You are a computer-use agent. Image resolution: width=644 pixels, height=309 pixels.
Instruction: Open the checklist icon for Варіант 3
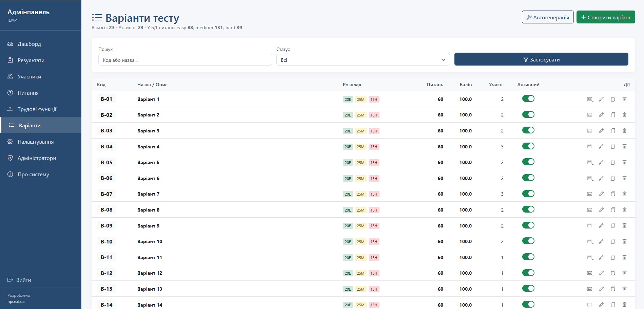click(590, 131)
